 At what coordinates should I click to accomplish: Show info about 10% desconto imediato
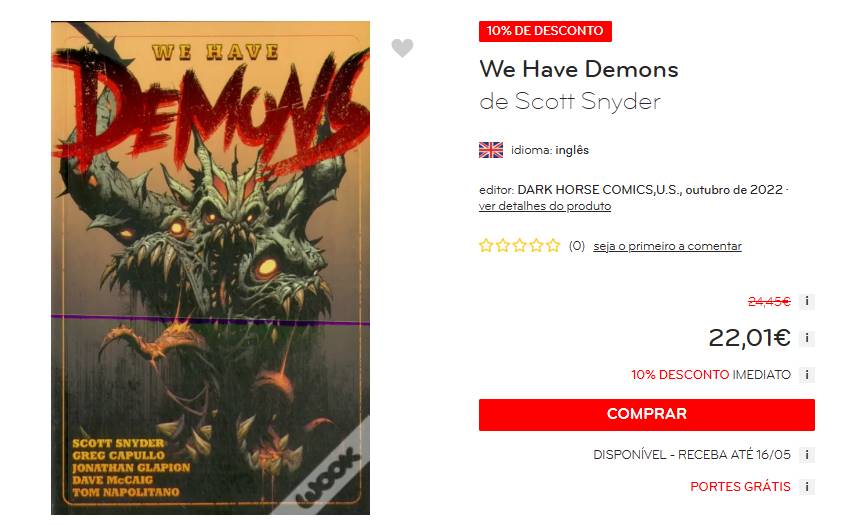[806, 375]
